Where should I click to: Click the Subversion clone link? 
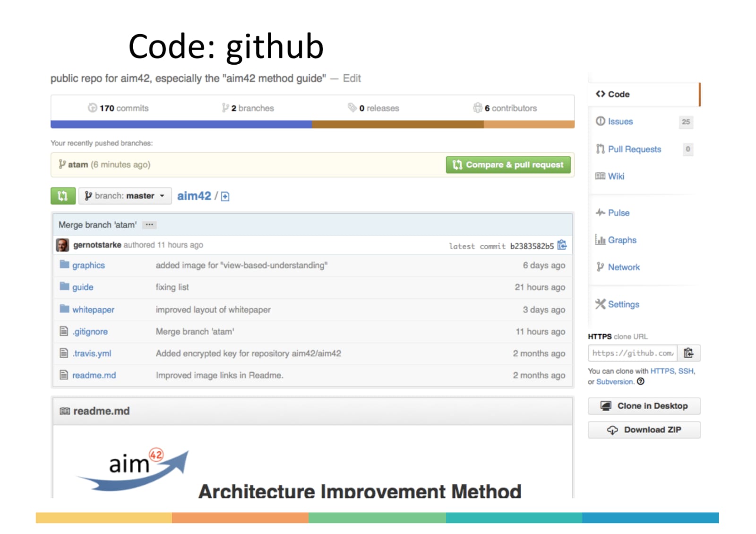click(x=614, y=381)
